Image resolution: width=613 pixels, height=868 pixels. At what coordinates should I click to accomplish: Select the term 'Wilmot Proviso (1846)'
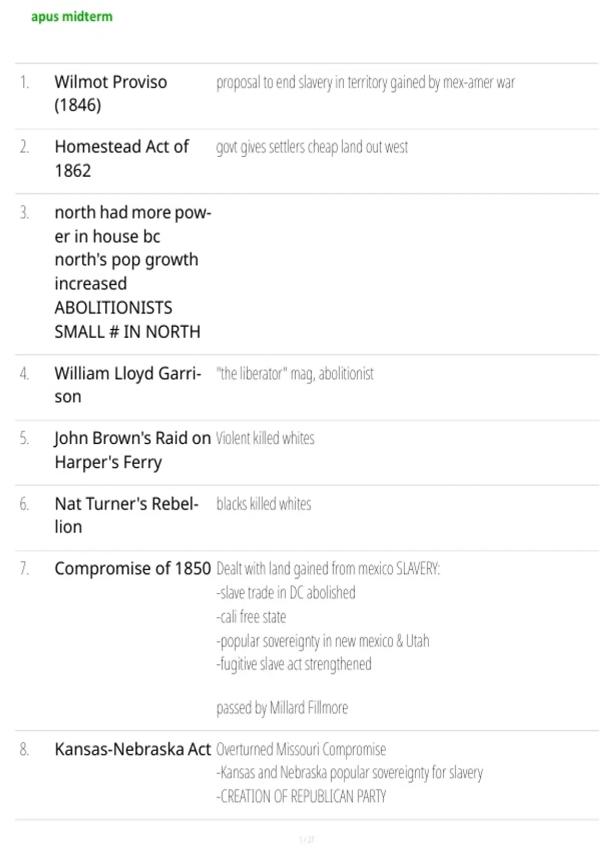pyautogui.click(x=110, y=93)
